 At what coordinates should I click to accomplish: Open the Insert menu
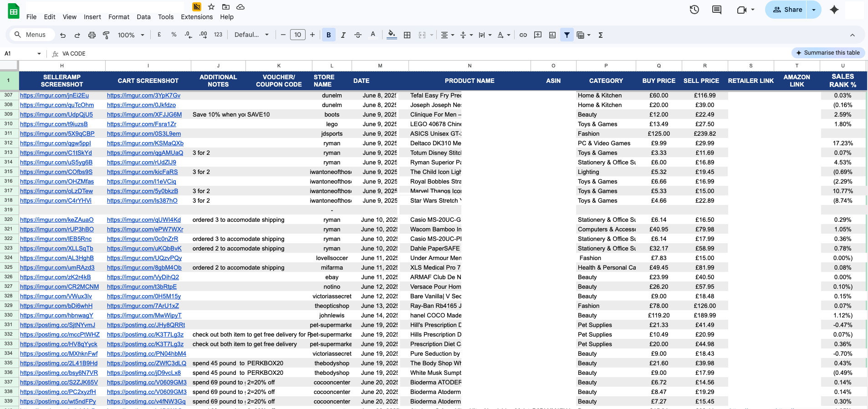(92, 17)
